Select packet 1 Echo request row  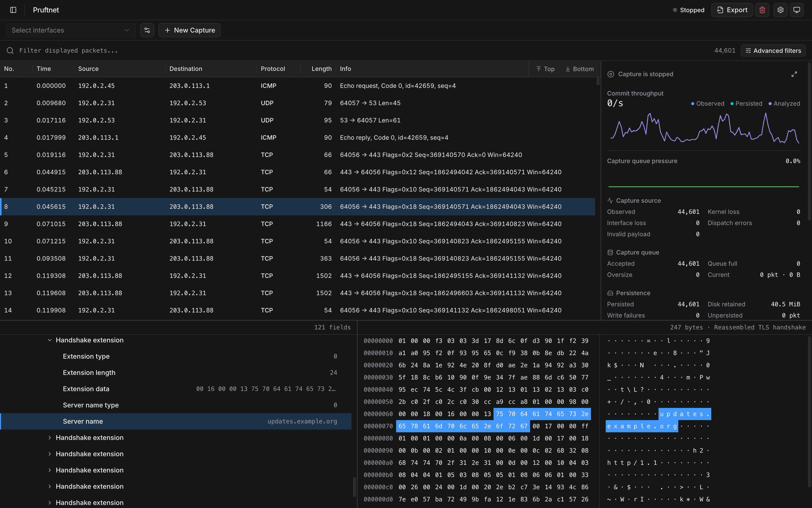coord(298,86)
